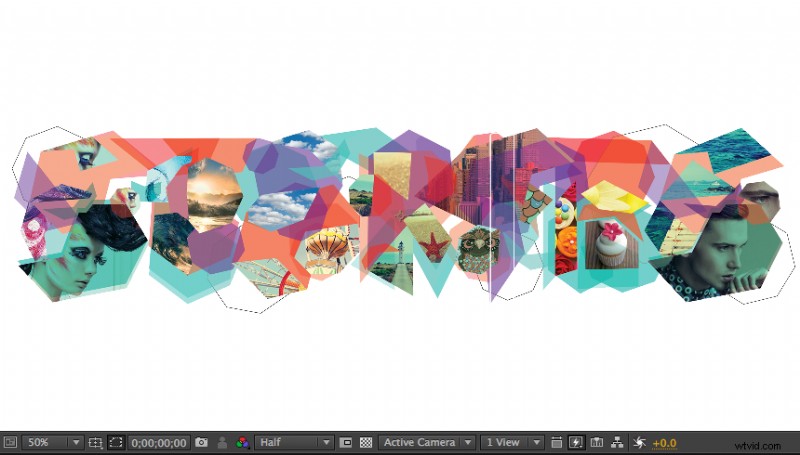The width and height of the screenshot is (800, 455).
Task: Open the Active Camera 3D view dropdown
Action: [427, 442]
